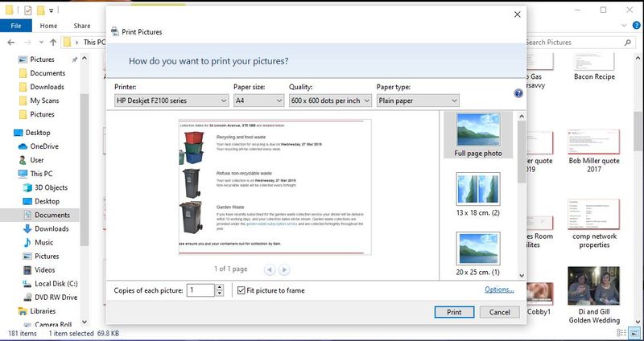The height and width of the screenshot is (341, 644).
Task: Open Local Disk (C:) drive
Action: click(x=22, y=283)
